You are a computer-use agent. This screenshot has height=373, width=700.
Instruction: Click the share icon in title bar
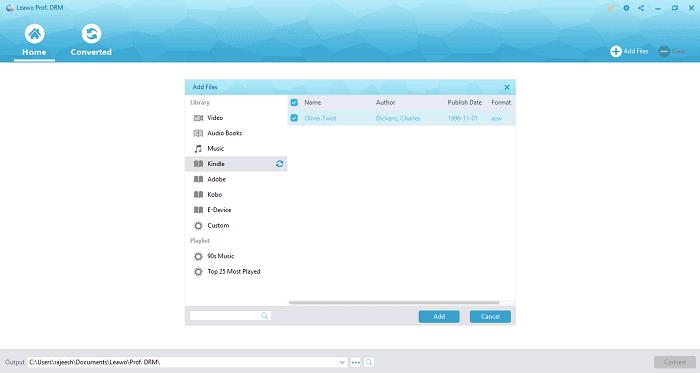641,8
